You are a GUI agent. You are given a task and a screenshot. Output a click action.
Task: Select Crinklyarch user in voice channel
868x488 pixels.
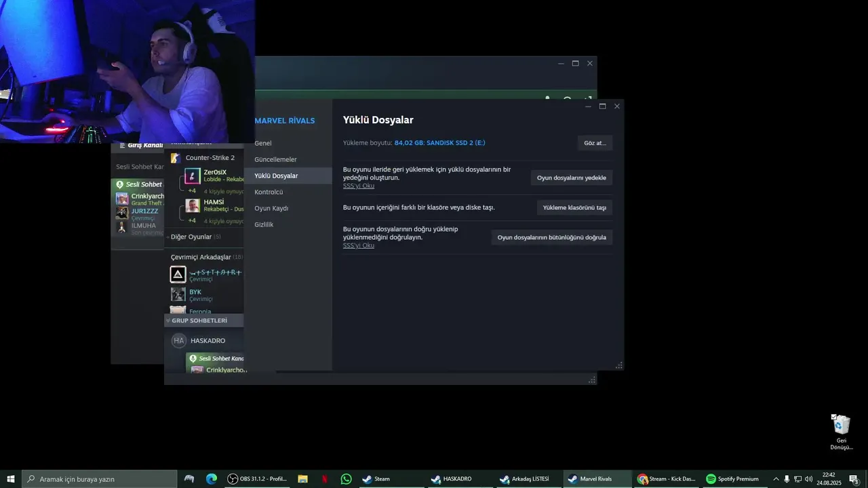point(147,196)
